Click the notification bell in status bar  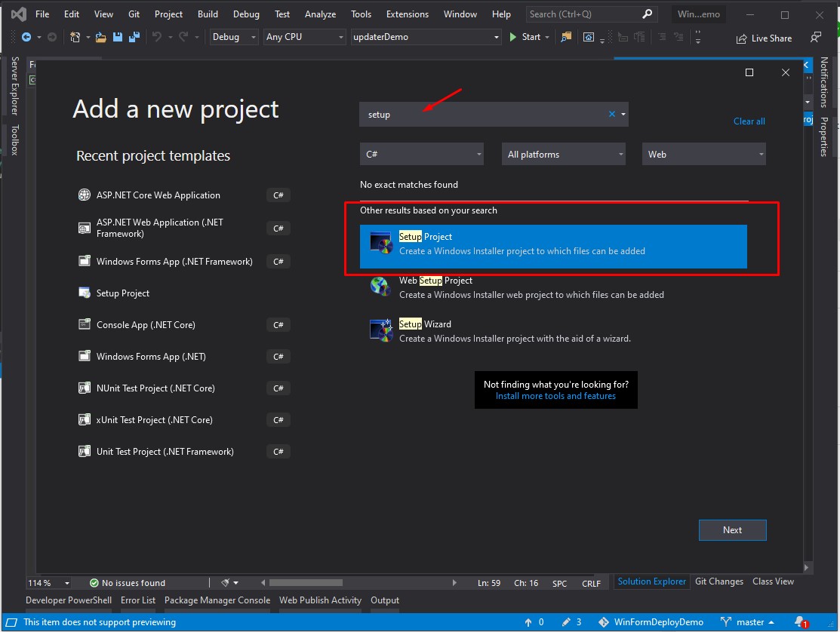pos(800,622)
